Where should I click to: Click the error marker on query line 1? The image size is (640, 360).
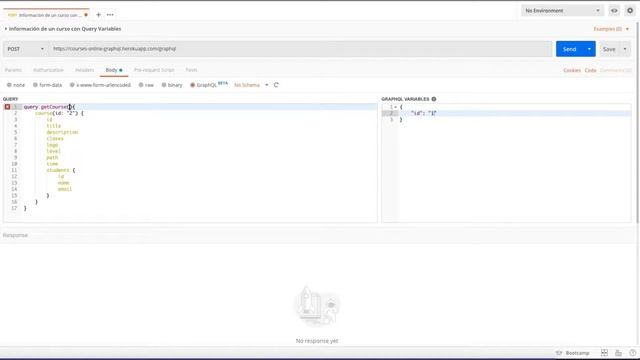(x=7, y=107)
